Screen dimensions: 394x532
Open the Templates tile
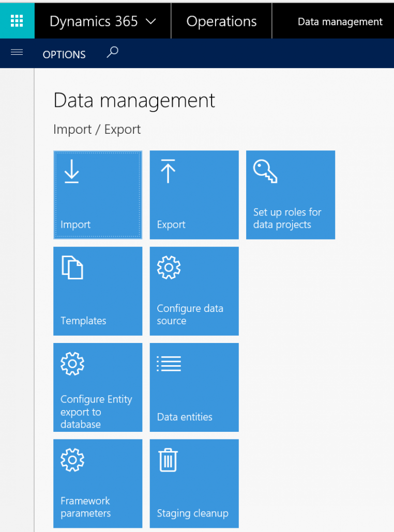97,291
